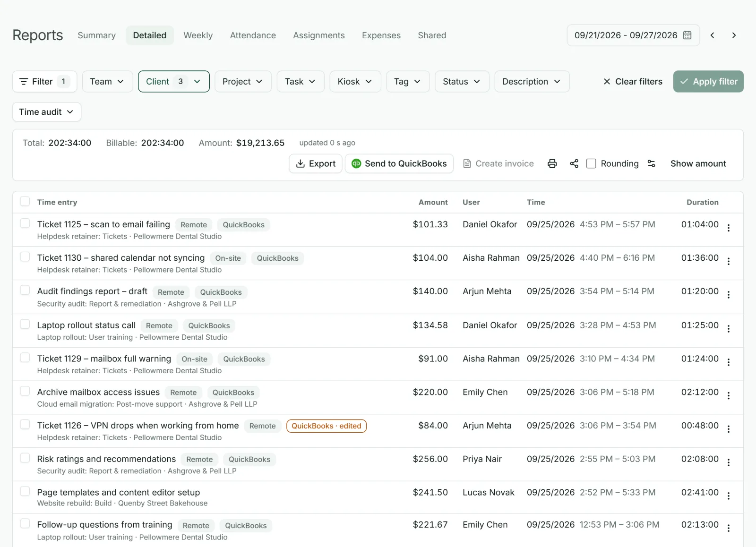Expand the Team filter dropdown

pos(107,82)
